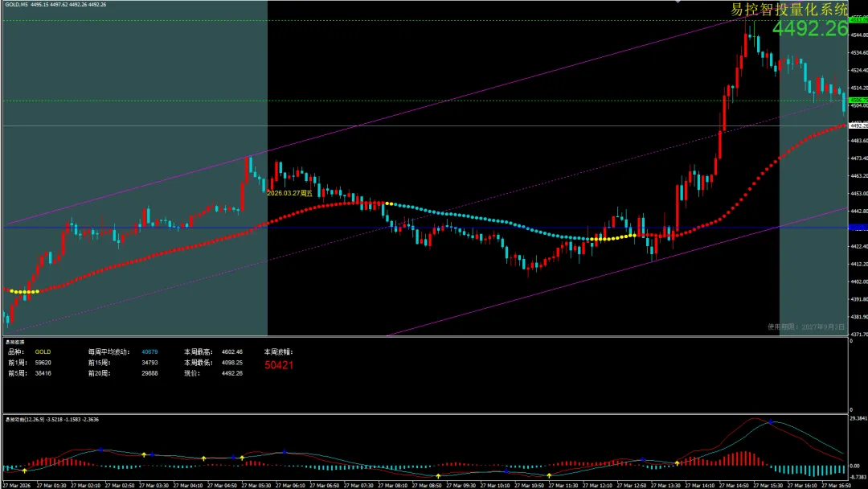Click the yellow 易控智投量化系统 title text

789,10
